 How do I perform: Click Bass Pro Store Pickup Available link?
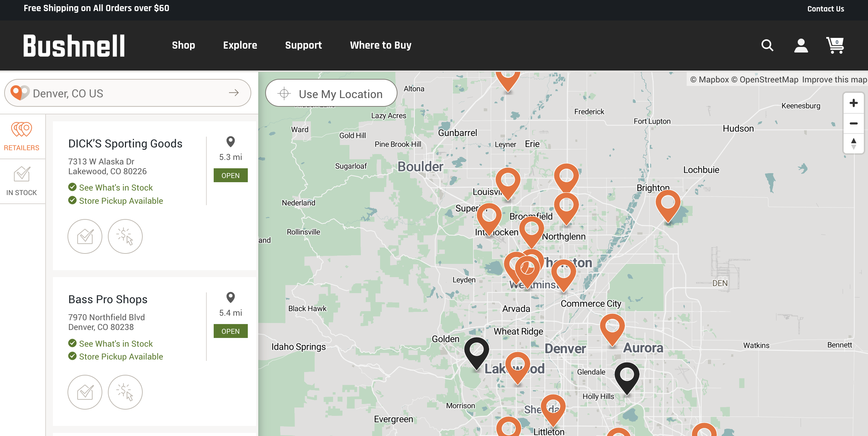click(x=121, y=357)
